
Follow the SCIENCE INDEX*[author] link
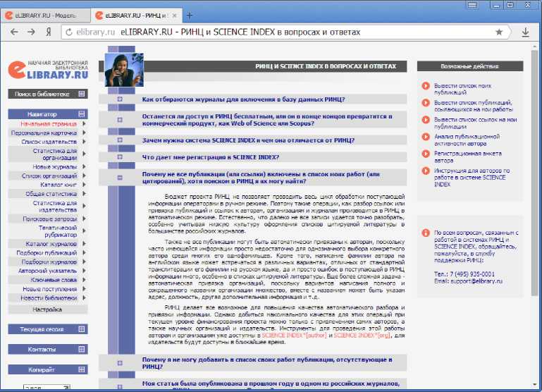coord(294,336)
